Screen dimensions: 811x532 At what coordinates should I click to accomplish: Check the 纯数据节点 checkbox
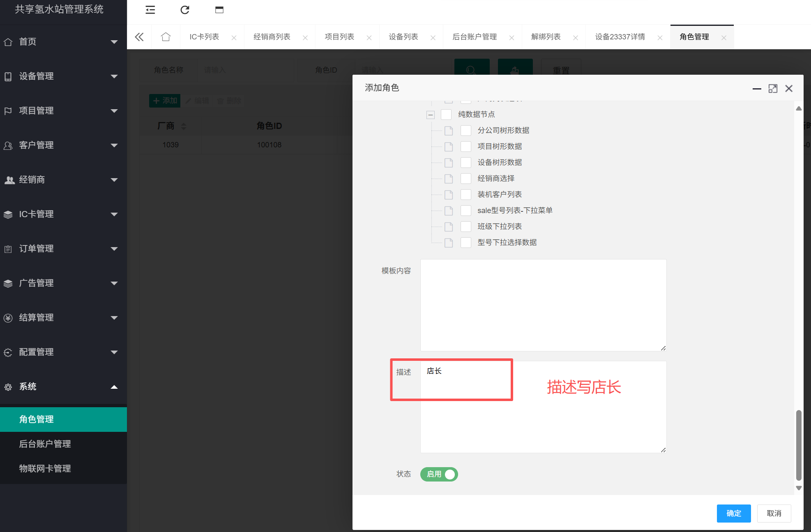(446, 115)
